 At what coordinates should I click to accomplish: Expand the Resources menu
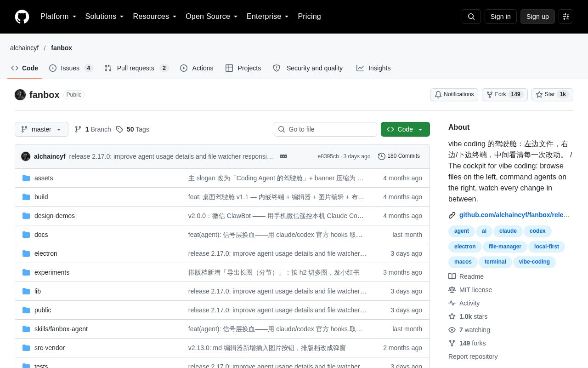tap(155, 17)
